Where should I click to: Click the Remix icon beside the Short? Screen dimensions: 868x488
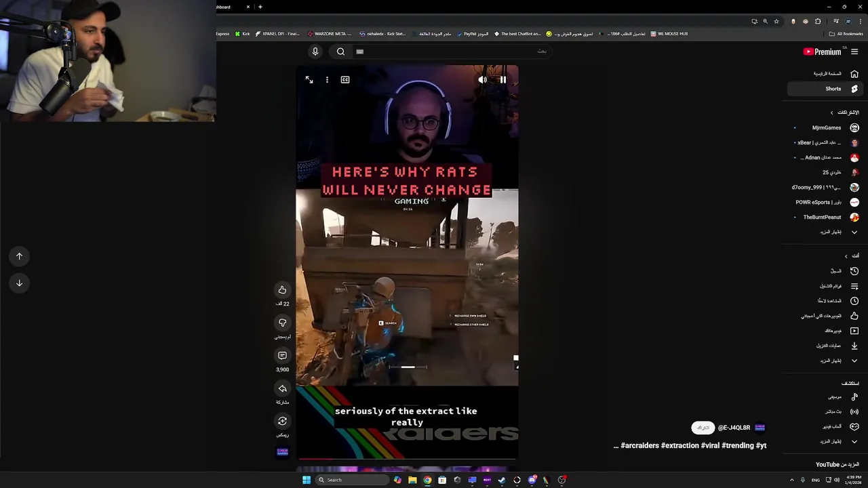point(282,421)
